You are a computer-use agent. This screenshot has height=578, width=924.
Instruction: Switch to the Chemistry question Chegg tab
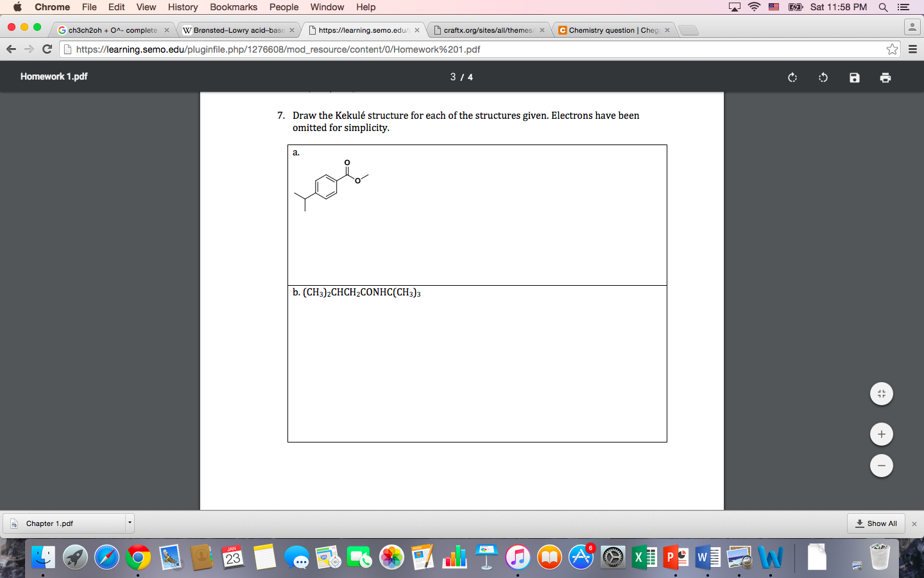pos(610,30)
